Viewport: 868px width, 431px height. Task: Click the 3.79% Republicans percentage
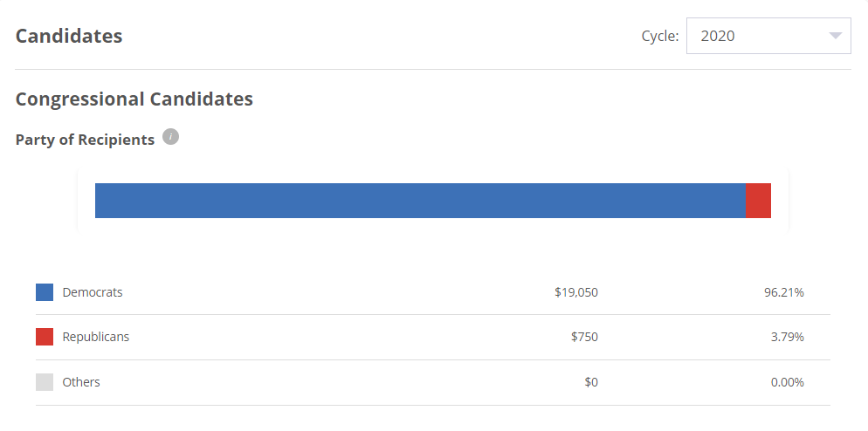pos(787,337)
